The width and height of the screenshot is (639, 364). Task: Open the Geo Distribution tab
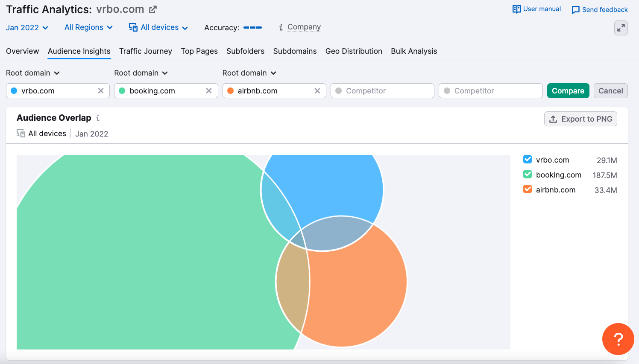[x=354, y=51]
